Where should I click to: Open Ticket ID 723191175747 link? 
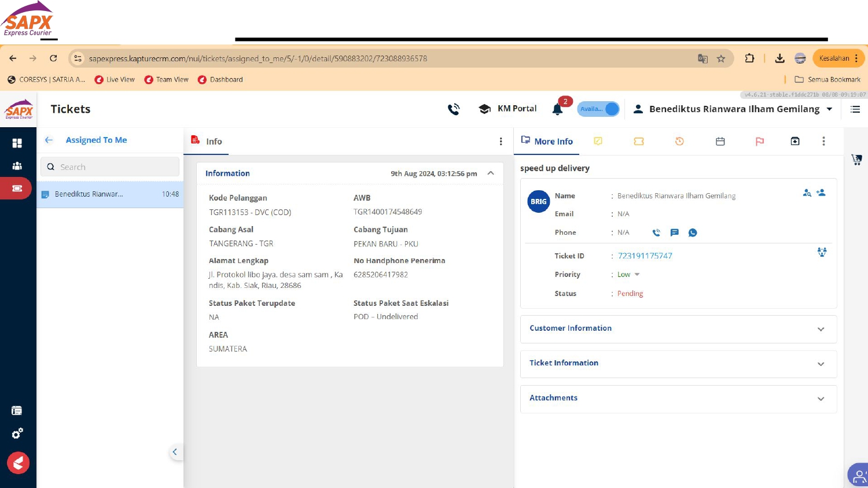point(645,256)
